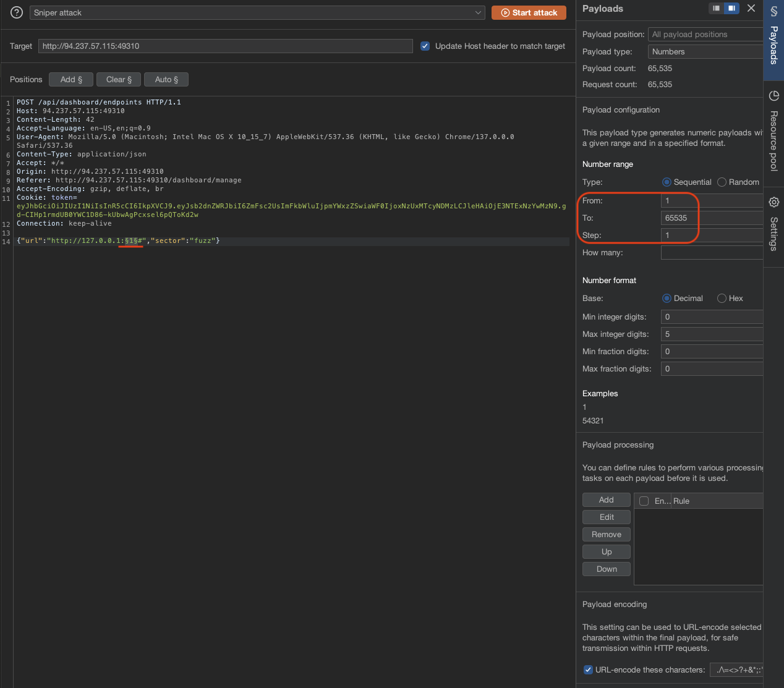Viewport: 784px width, 688px height.
Task: Click the Host: 94.237.57.115:49310 header line
Action: pos(70,111)
